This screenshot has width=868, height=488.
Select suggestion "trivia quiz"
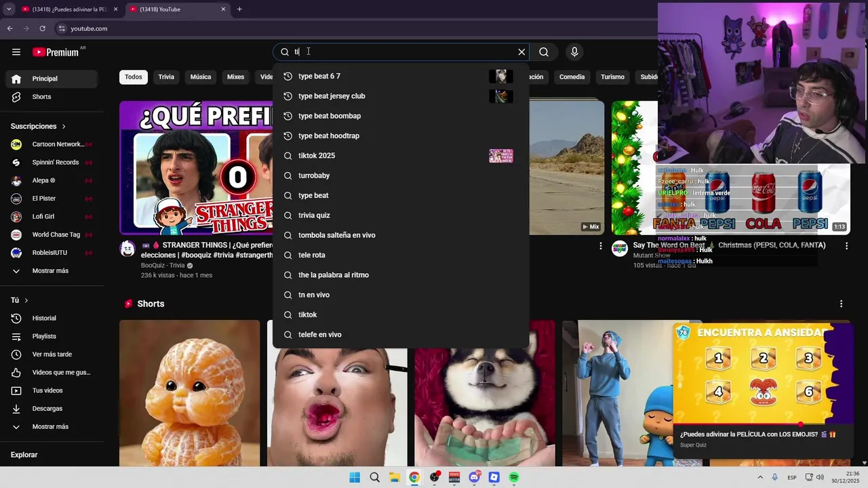pyautogui.click(x=400, y=216)
